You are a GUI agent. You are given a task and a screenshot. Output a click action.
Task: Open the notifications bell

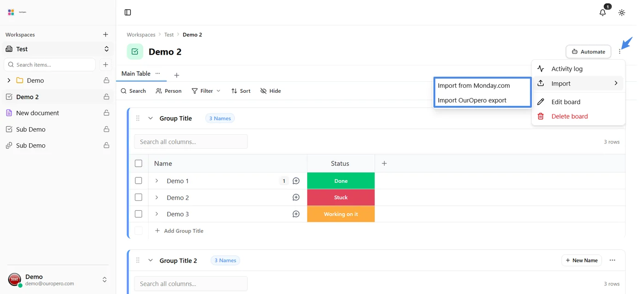click(x=603, y=12)
